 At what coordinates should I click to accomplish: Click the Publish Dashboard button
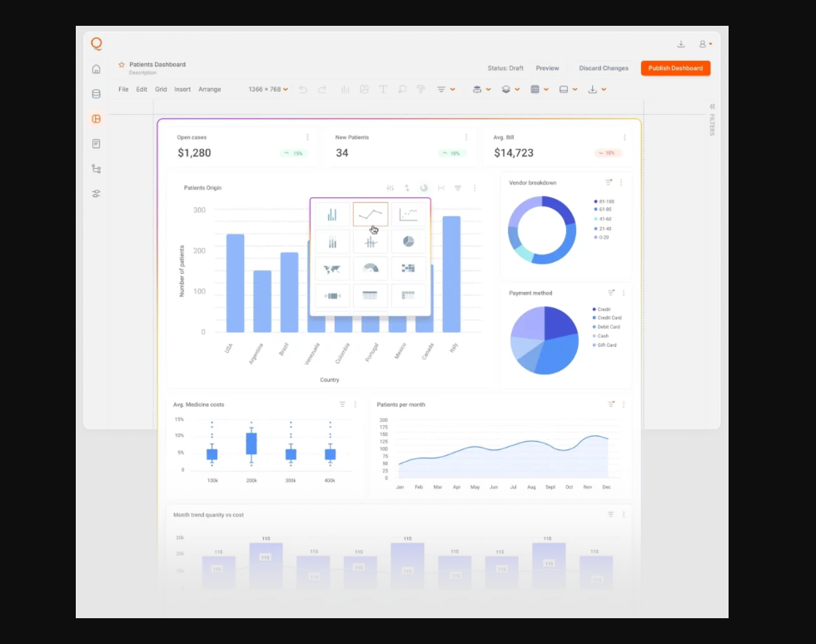(675, 68)
